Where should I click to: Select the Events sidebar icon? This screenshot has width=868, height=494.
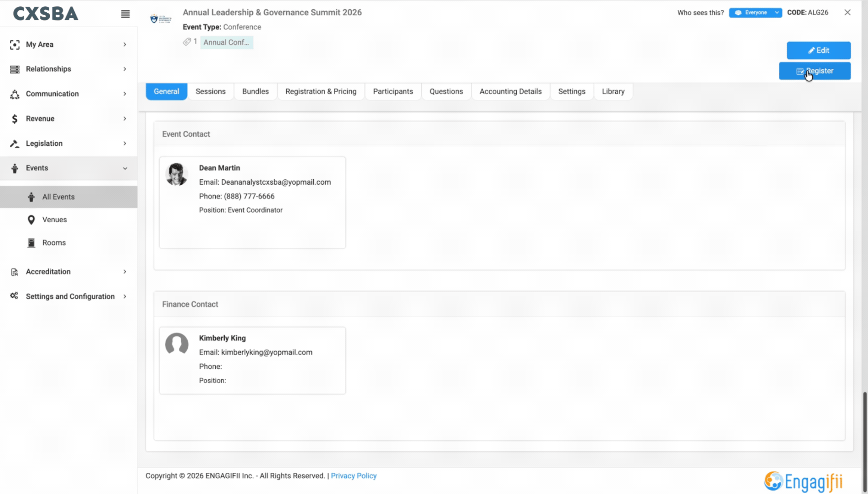[14, 168]
